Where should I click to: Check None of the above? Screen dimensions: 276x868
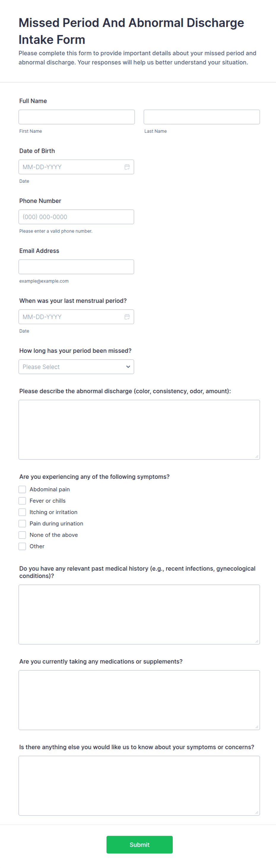[22, 535]
